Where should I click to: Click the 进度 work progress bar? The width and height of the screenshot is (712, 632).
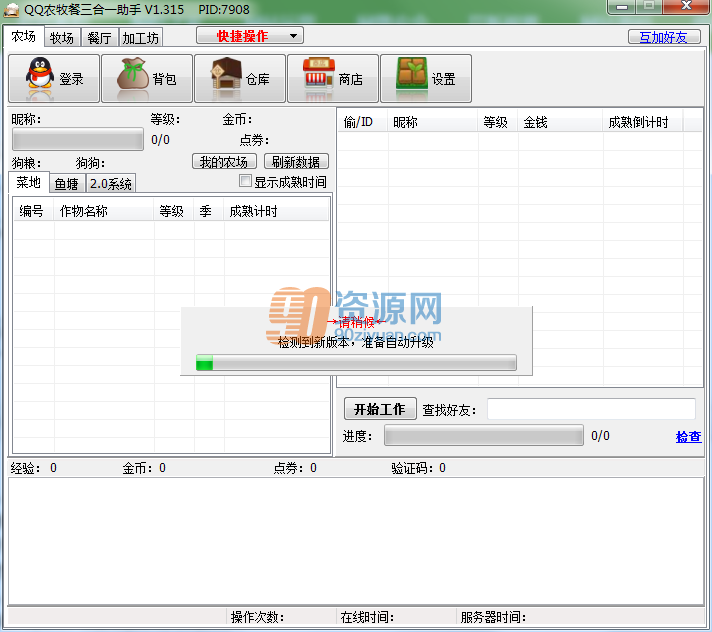[484, 435]
